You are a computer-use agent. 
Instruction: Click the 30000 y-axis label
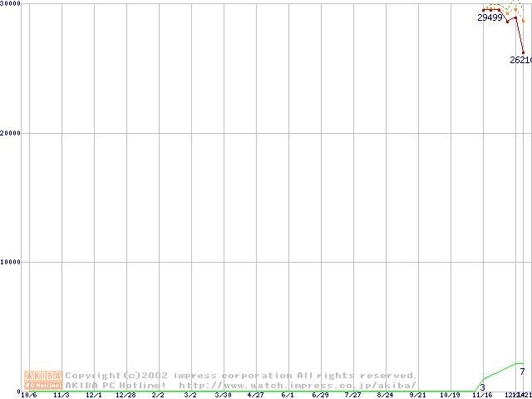(11, 4)
